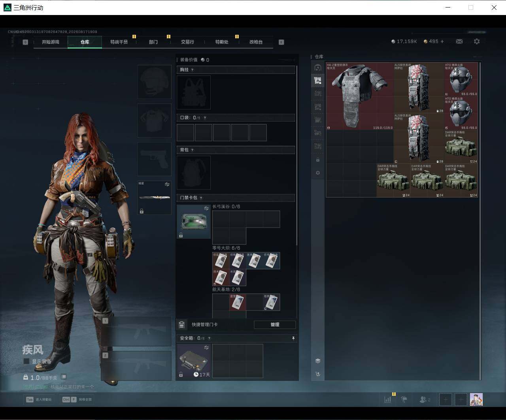Select the highlighted warehouse bag icon
Screen dimensions: 506x420
(318, 81)
